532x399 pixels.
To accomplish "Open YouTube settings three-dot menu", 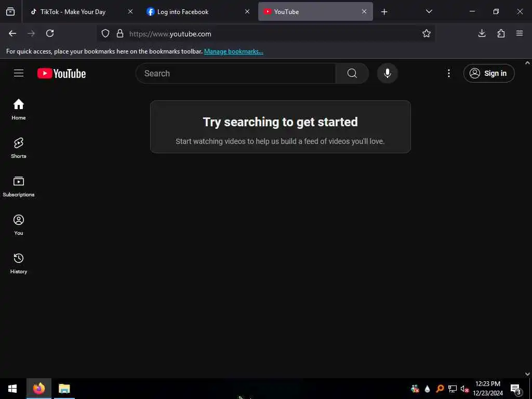I will pos(448,73).
